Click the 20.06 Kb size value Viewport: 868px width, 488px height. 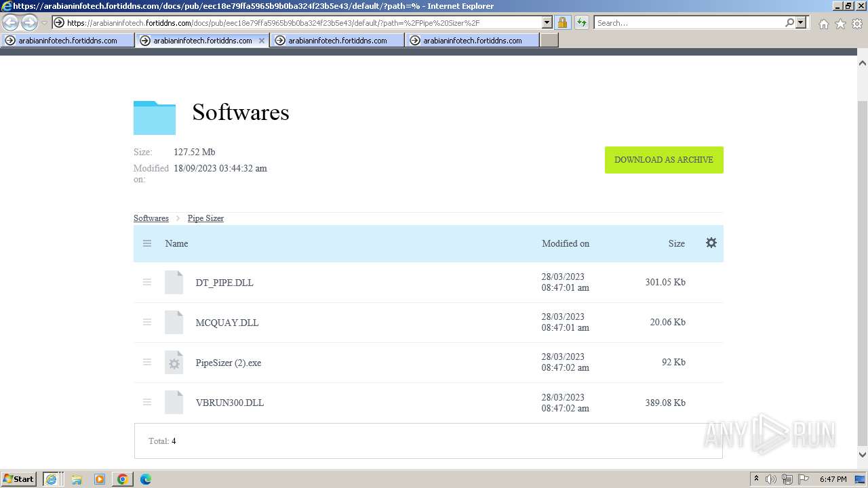coord(668,322)
